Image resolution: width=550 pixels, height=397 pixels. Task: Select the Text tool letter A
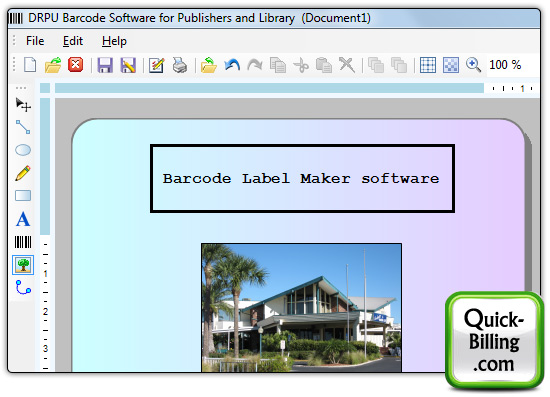[23, 219]
